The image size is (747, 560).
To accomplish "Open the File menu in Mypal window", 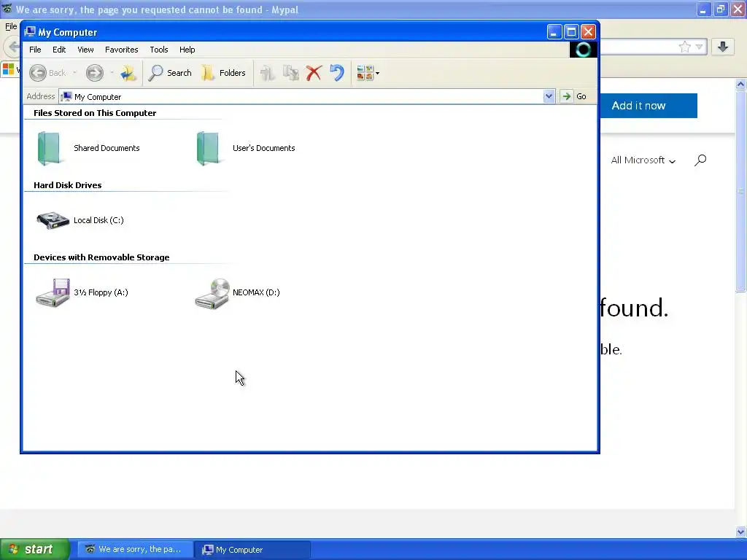I will [11, 26].
